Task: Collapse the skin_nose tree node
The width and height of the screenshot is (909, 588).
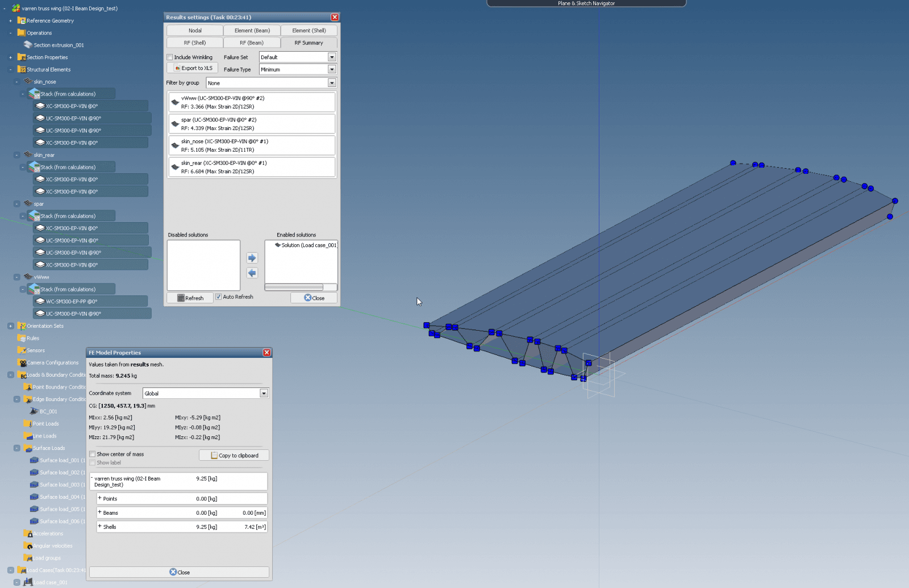Action: (x=16, y=82)
